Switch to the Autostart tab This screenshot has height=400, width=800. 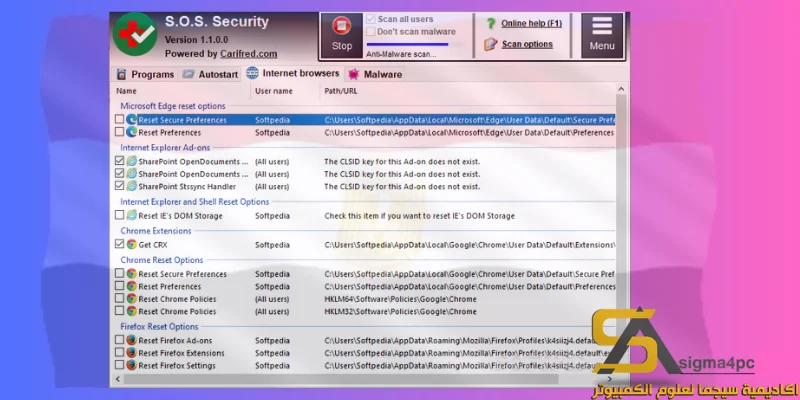coord(210,74)
